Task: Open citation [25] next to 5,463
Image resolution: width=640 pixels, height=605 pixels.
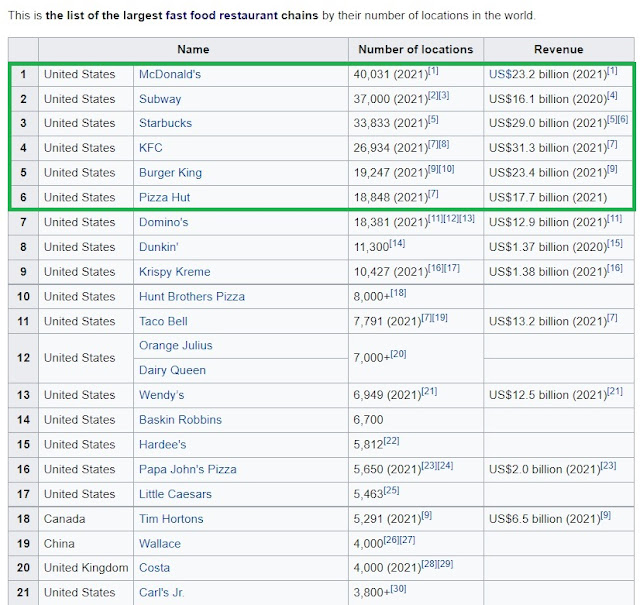Action: [391, 491]
